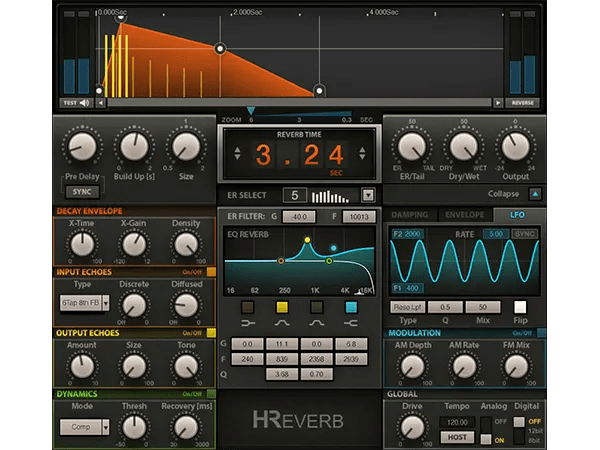
Task: Enable the Pre Delay SYNC button
Action: coord(82,192)
